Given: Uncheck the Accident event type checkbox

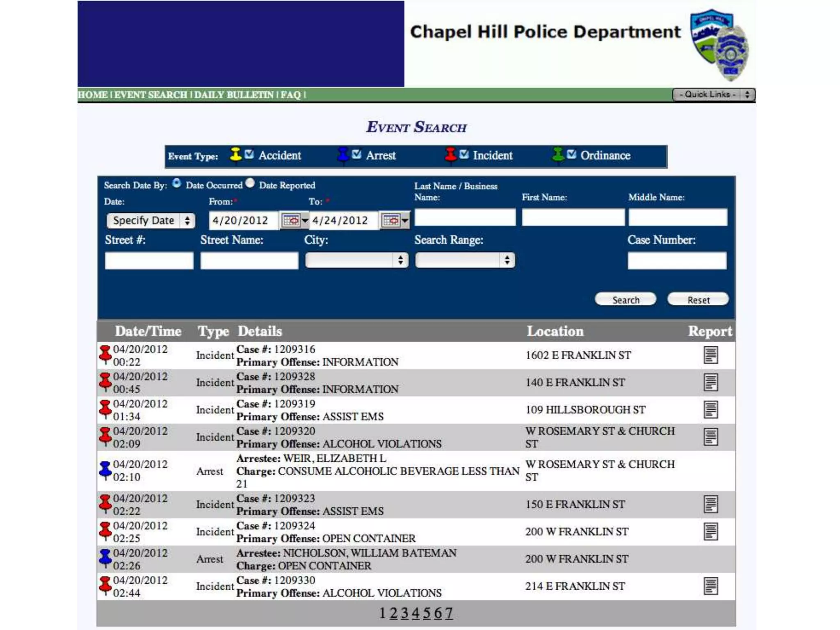Looking at the screenshot, I should 249,154.
